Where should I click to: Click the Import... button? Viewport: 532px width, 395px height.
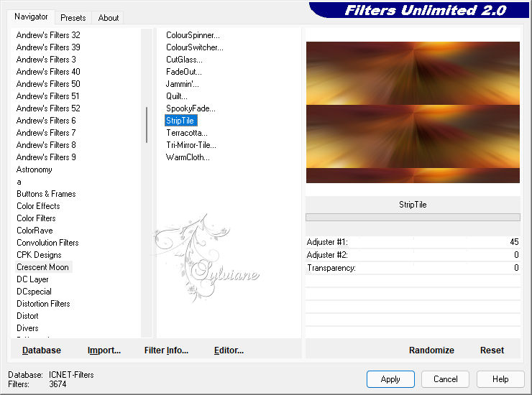tap(104, 350)
